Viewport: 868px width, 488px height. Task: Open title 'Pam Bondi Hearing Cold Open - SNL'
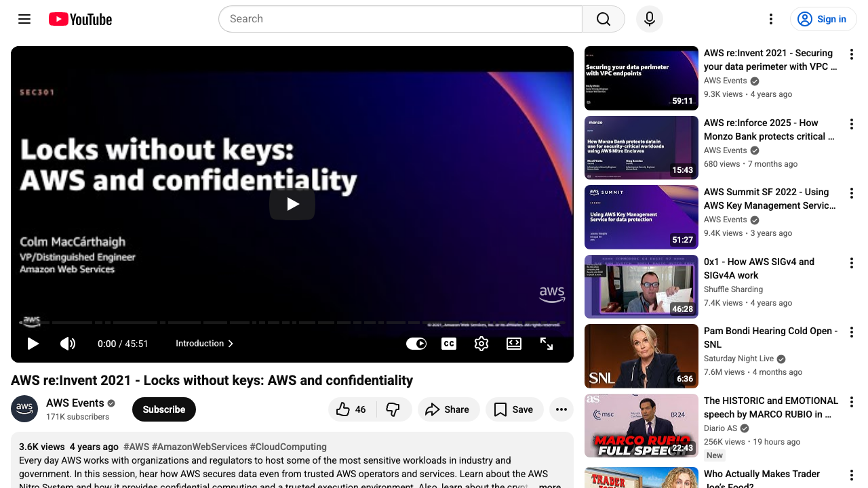771,338
